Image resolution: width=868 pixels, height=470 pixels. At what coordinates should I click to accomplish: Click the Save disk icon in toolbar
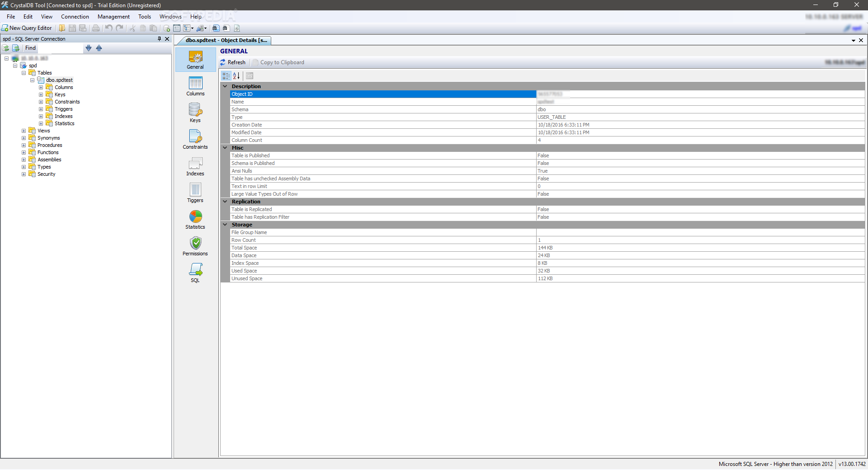(72, 28)
